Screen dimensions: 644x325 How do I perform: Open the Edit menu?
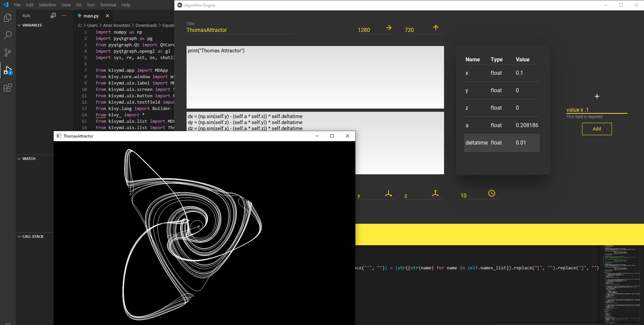coord(30,5)
